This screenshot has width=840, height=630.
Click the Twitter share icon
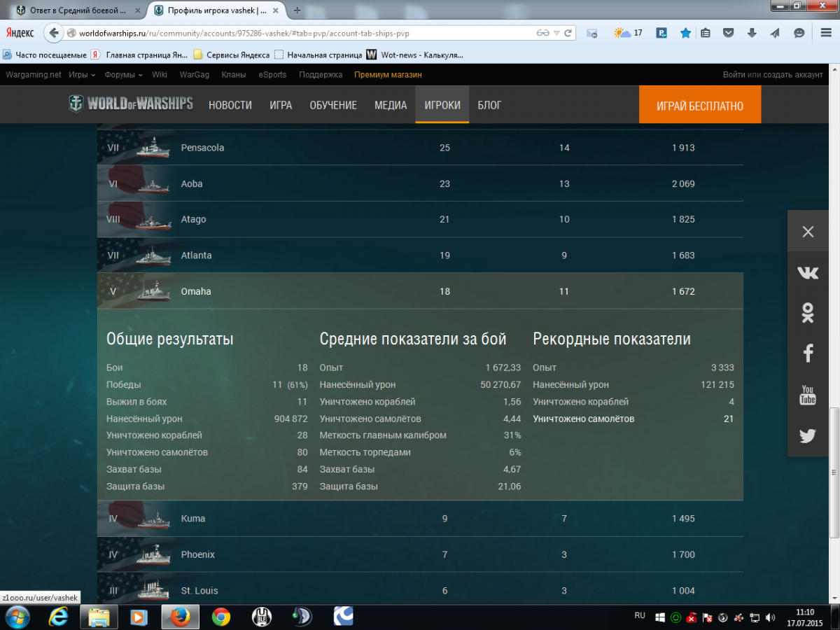coord(808,436)
